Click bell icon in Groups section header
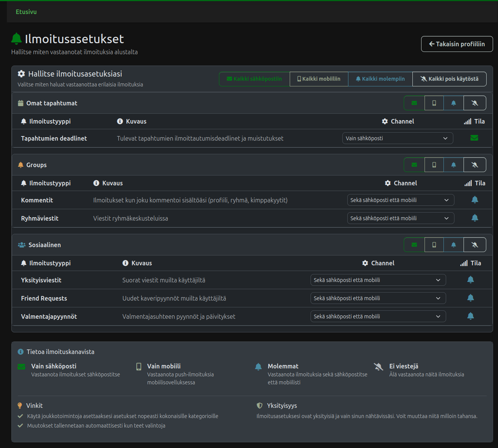 pos(453,165)
